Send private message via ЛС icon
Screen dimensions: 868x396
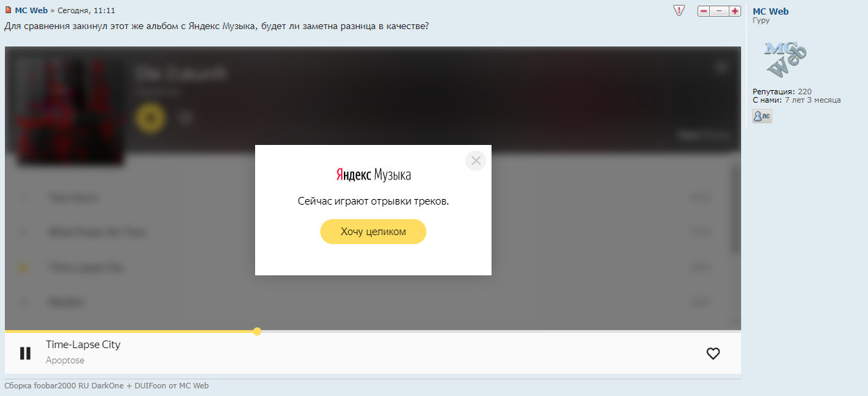[x=762, y=117]
